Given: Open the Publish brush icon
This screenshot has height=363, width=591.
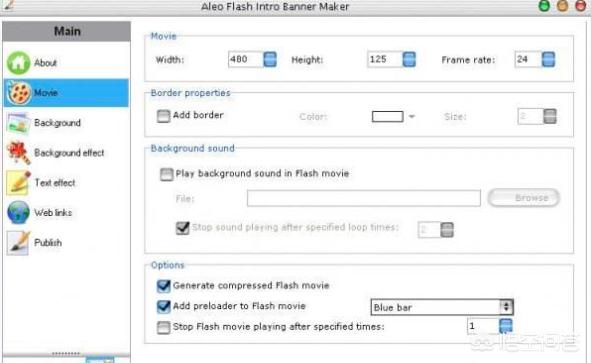Looking at the screenshot, I should [18, 243].
